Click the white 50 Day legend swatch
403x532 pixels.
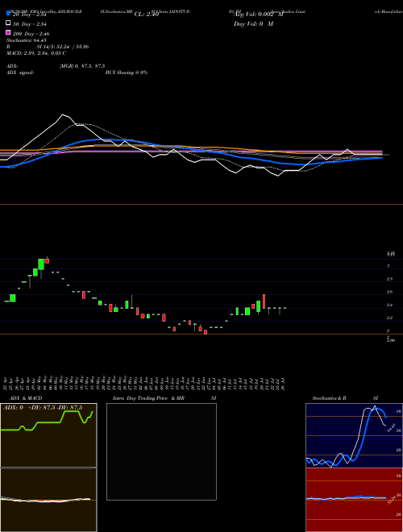point(8,23)
